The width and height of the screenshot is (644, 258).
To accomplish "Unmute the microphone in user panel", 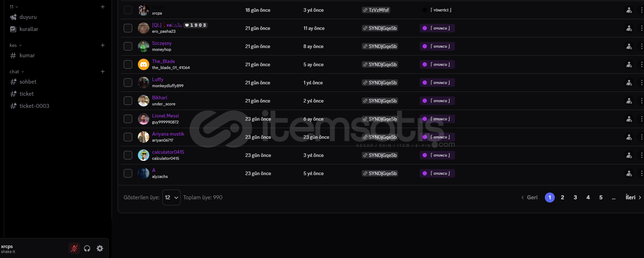I will (x=74, y=248).
